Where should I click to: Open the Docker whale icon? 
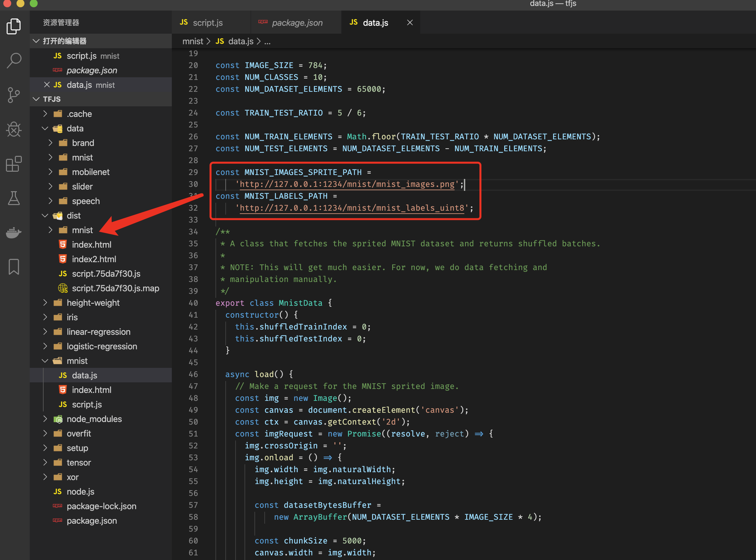(x=14, y=232)
